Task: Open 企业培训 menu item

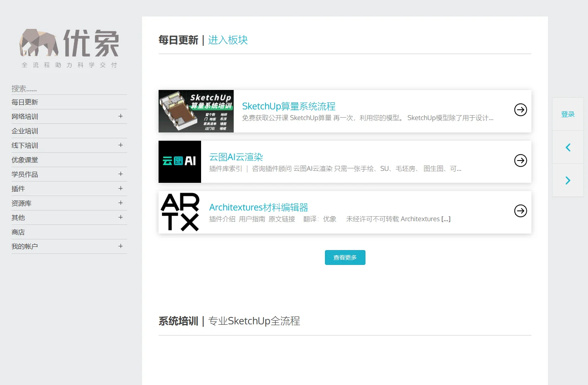Action: 25,131
